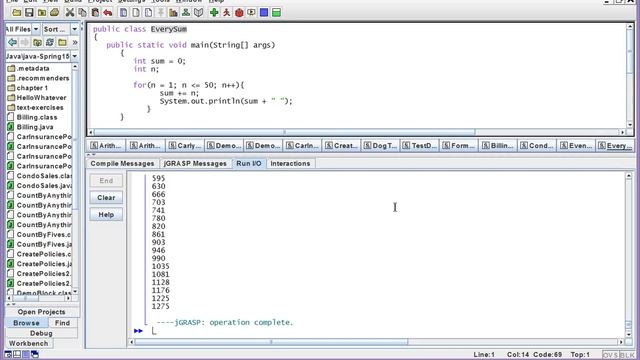Click the Paste clipboard icon
This screenshot has width=640, height=360.
95,13
